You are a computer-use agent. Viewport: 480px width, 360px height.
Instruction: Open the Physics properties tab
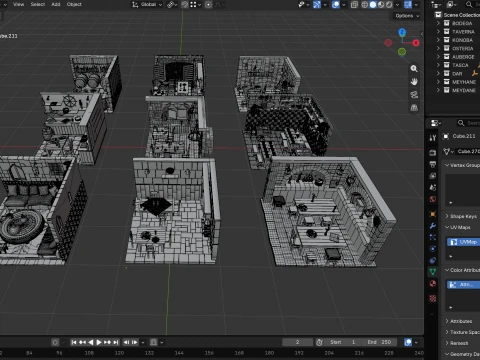(x=433, y=249)
